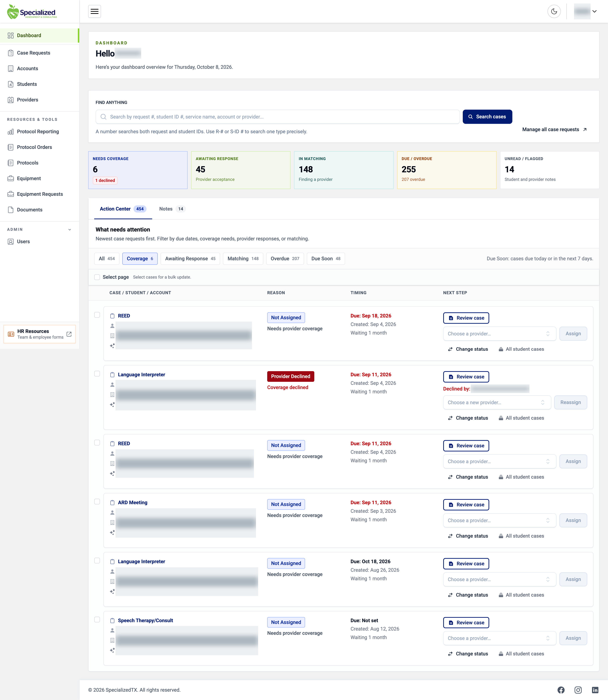This screenshot has width=608, height=700.
Task: Click the Users icon under Admin
Action: pyautogui.click(x=10, y=241)
